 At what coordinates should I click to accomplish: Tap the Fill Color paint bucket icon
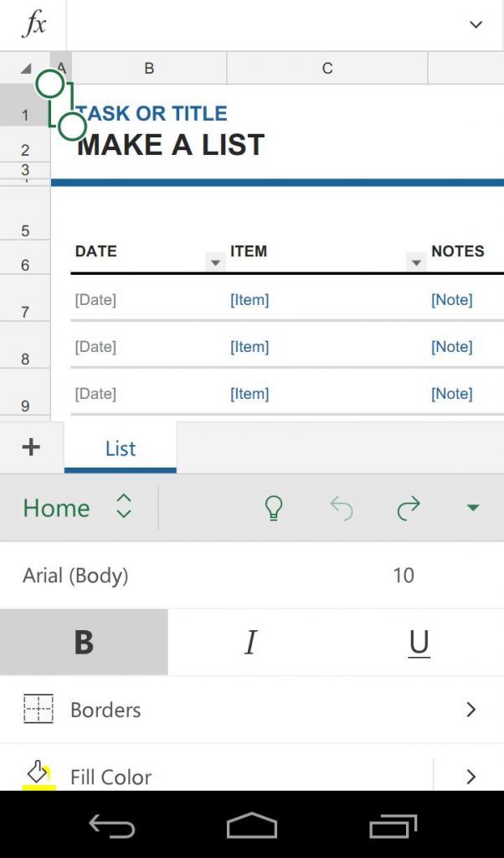point(39,775)
